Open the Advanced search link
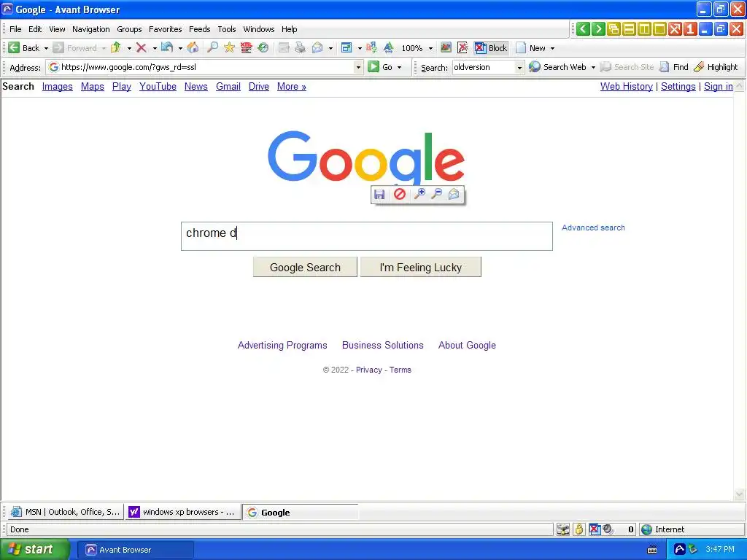 pos(593,227)
